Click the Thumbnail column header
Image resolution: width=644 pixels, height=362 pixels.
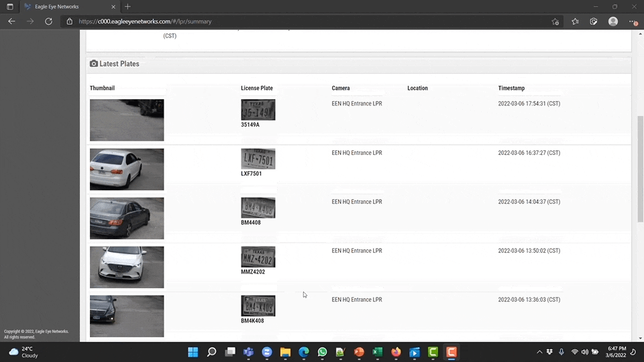pyautogui.click(x=102, y=88)
